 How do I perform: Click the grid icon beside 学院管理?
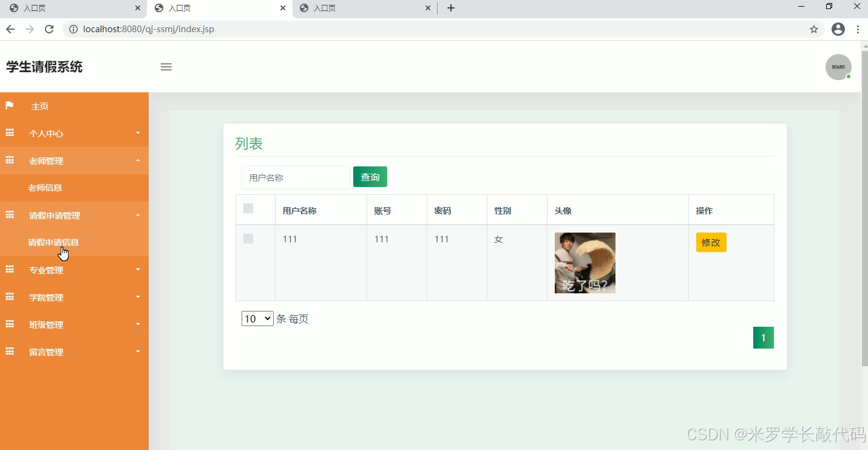point(9,297)
